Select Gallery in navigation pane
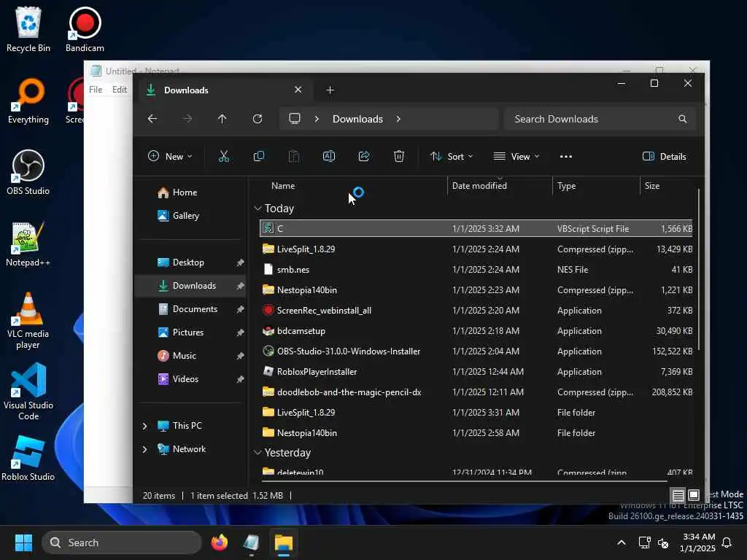 [192, 216]
